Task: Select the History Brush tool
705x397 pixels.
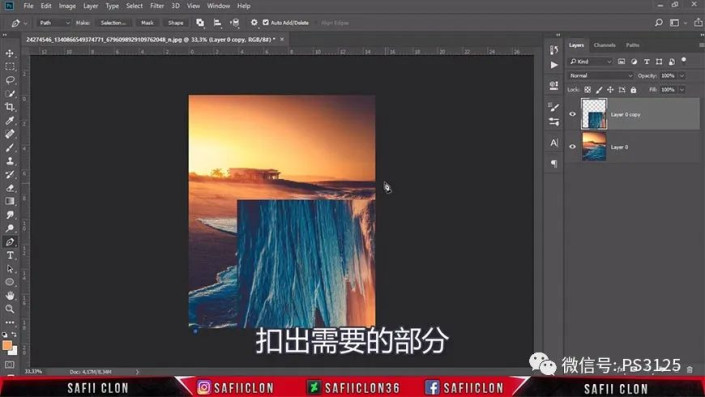Action: (9, 174)
